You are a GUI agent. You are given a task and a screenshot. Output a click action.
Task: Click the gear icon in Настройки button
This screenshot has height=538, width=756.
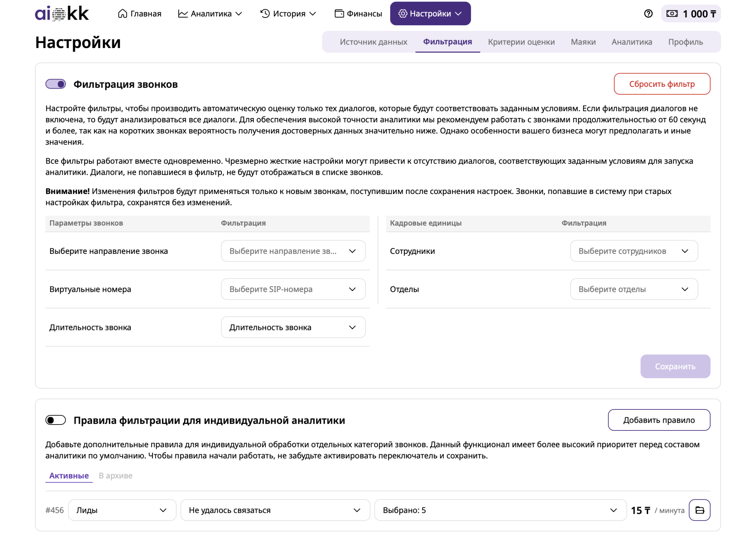click(x=403, y=14)
